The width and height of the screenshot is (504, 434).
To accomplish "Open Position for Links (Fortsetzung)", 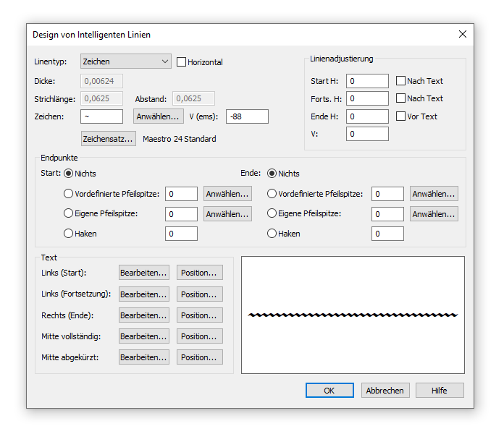I will (x=200, y=294).
